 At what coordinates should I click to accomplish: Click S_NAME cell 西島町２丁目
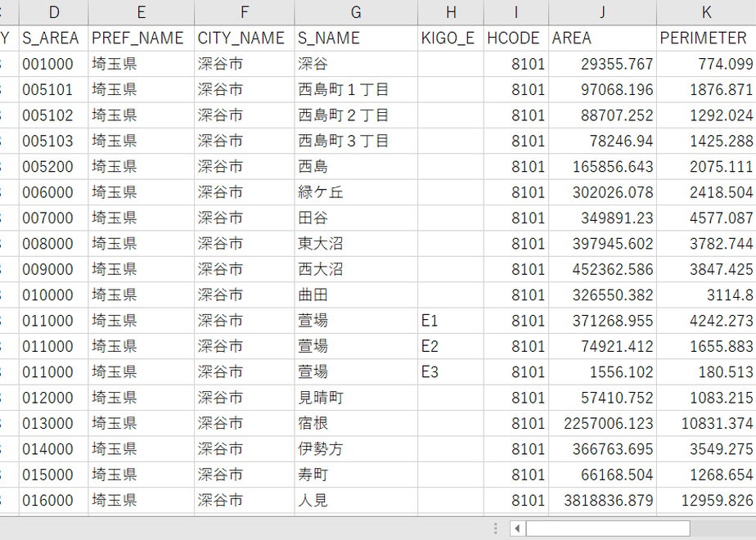click(x=356, y=115)
